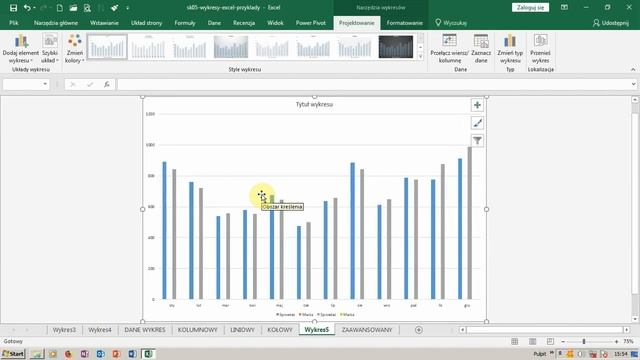Click the Udostępnij share button
This screenshot has width=640, height=360.
(x=611, y=23)
